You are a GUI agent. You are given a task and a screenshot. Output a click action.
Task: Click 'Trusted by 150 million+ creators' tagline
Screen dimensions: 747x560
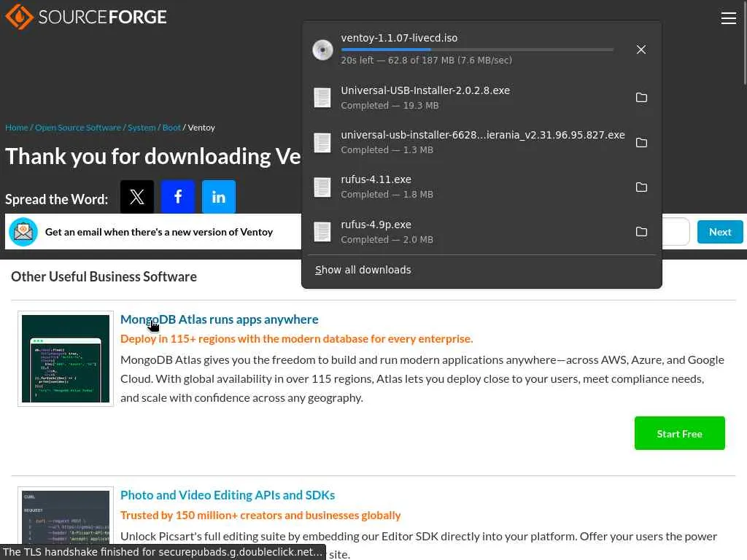tap(260, 516)
